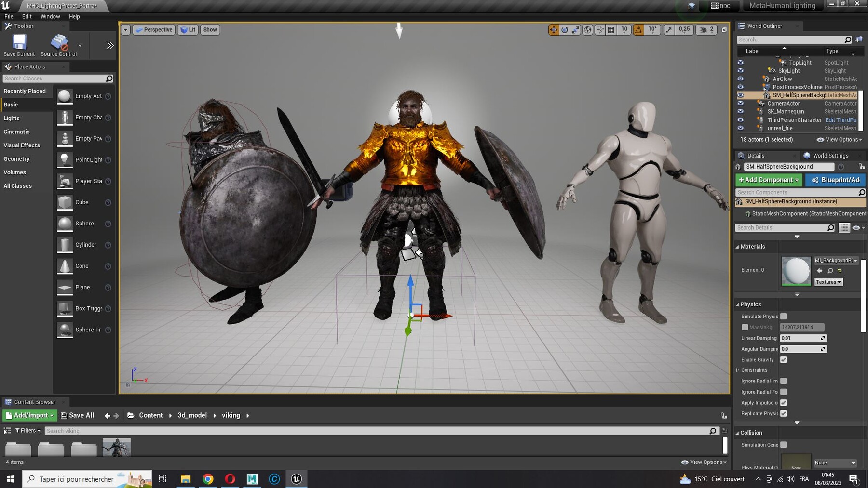The width and height of the screenshot is (868, 488).
Task: Open the camera speed settings icon
Action: click(703, 29)
